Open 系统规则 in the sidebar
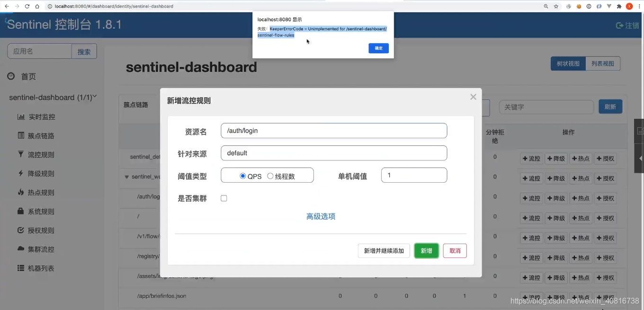 (41, 212)
